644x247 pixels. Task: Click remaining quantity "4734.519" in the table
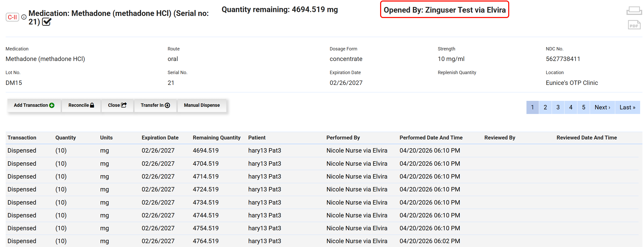[x=206, y=202]
